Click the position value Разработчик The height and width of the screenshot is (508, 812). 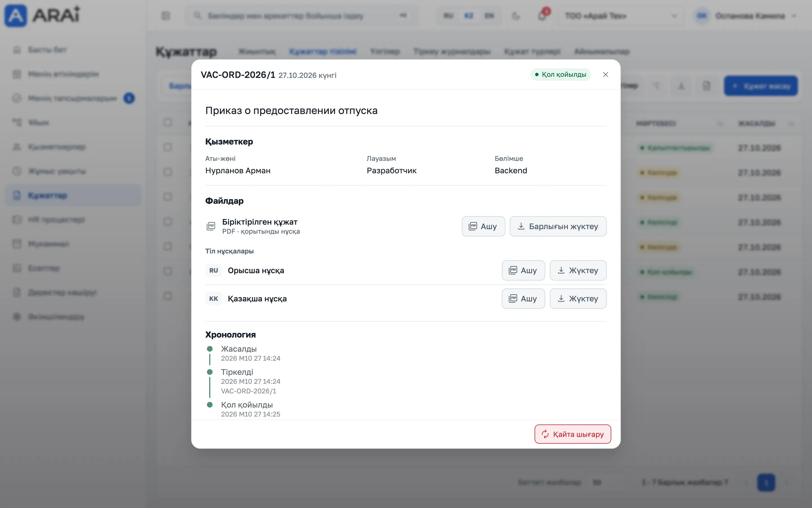tap(392, 171)
